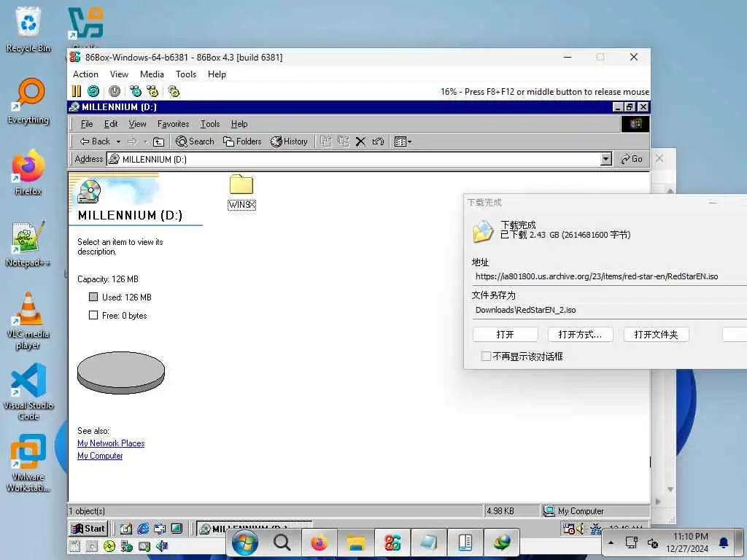Open the Everything desktop shortcut

pyautogui.click(x=28, y=101)
